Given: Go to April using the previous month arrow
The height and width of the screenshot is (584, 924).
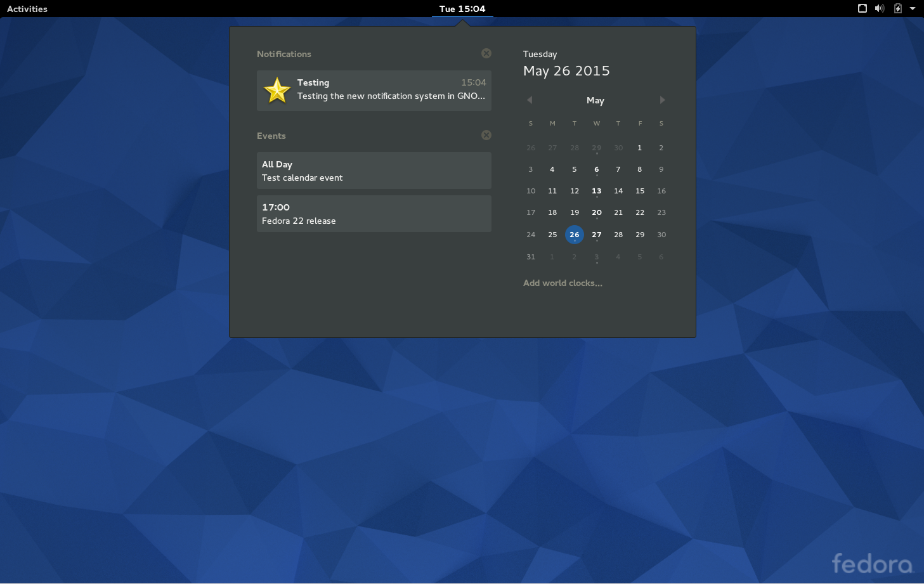Looking at the screenshot, I should 530,100.
